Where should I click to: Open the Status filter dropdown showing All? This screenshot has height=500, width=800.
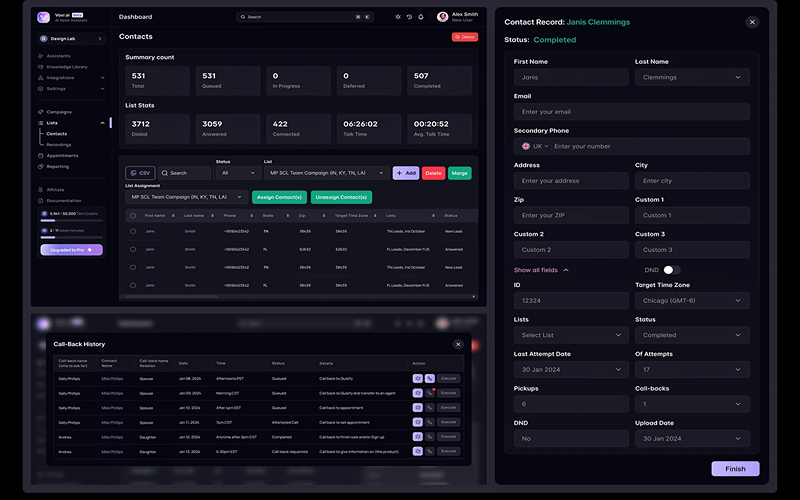pyautogui.click(x=238, y=173)
